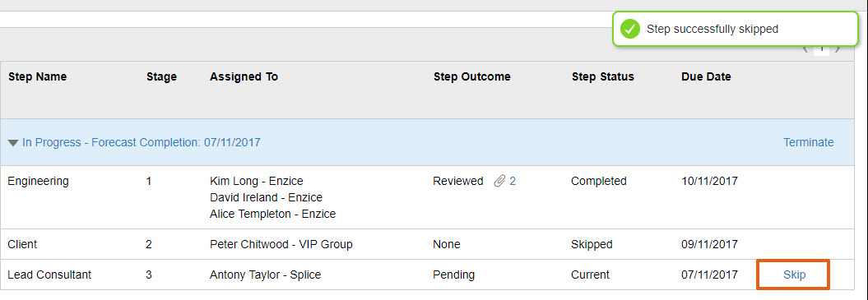The height and width of the screenshot is (300, 868).
Task: Dismiss the Step successfully skipped notification
Action: (x=736, y=29)
